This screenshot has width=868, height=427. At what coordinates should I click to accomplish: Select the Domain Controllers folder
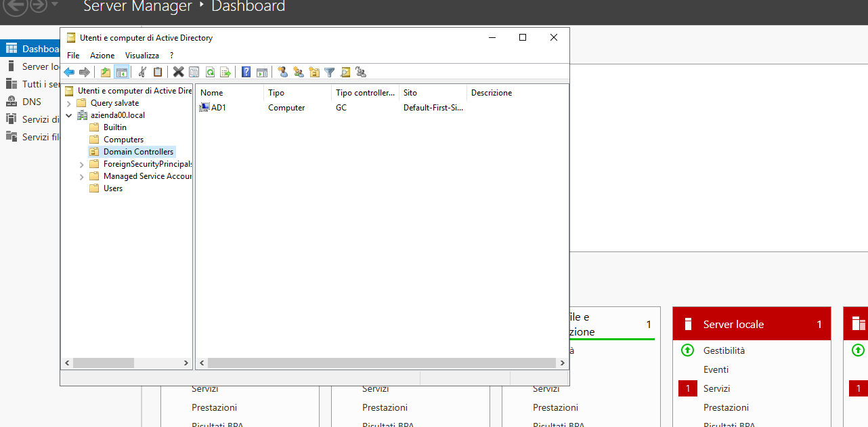[x=138, y=152]
